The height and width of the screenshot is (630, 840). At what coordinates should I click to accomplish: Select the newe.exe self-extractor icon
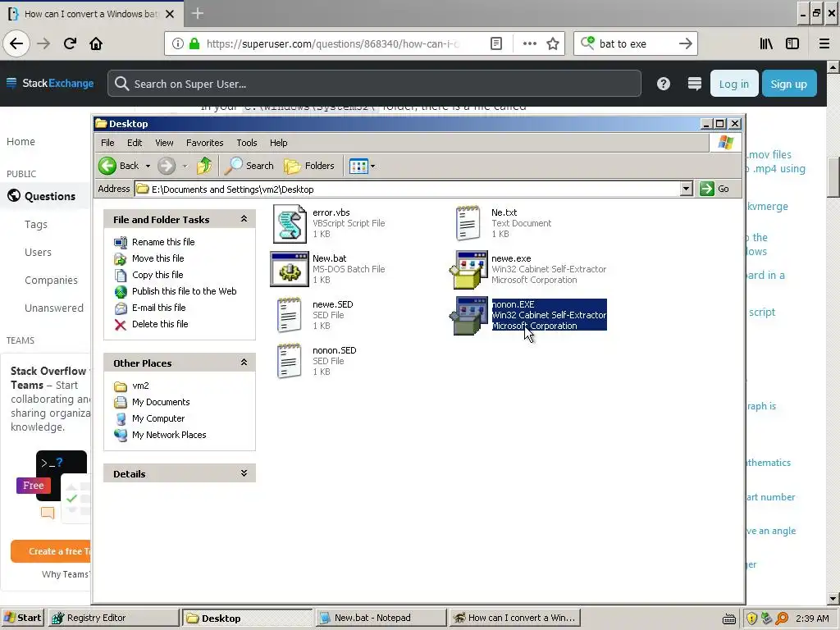coord(468,269)
